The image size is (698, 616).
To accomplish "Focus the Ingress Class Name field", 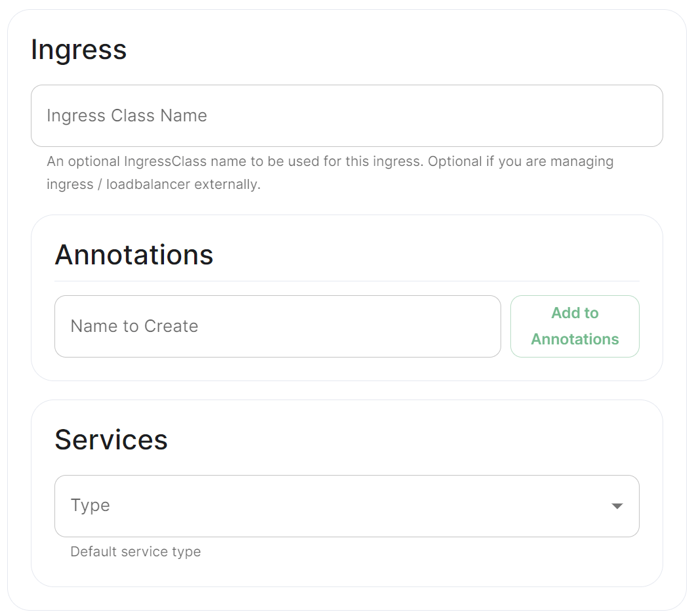I will (347, 115).
